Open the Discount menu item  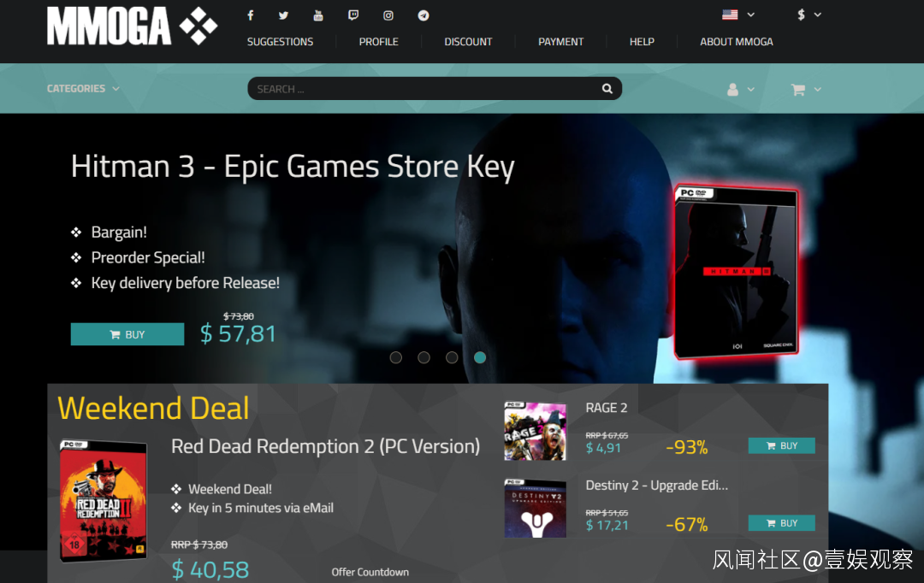(x=468, y=42)
